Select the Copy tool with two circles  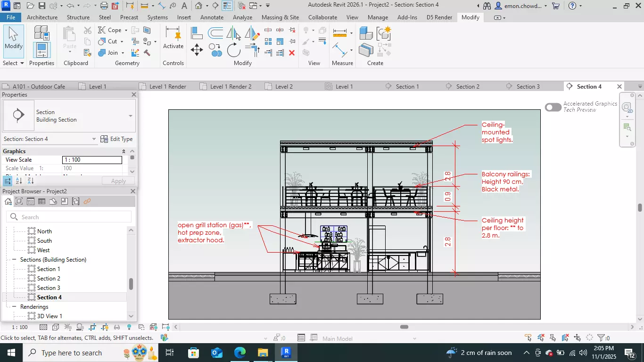pyautogui.click(x=215, y=49)
